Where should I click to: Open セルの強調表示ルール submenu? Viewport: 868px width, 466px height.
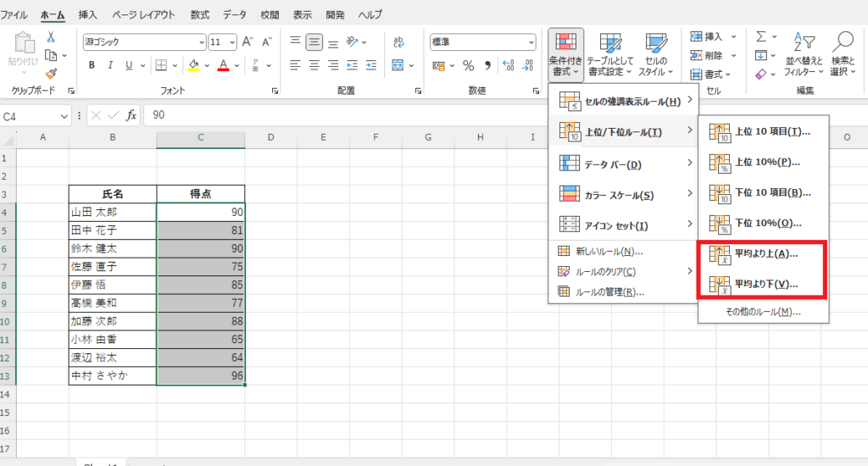pyautogui.click(x=623, y=102)
